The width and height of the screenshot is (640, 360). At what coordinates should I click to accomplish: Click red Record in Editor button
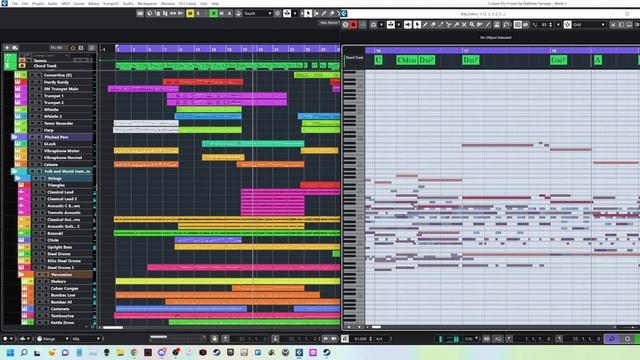pyautogui.click(x=353, y=24)
